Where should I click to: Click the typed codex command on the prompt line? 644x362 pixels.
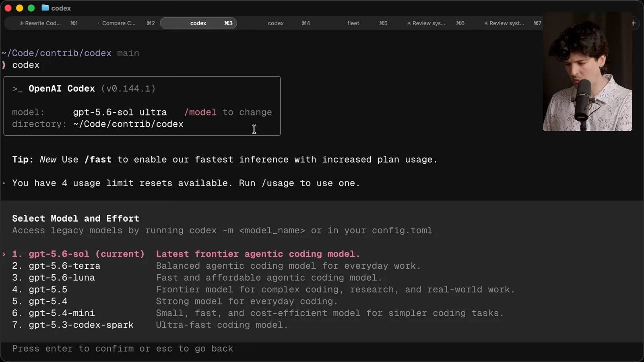click(26, 65)
